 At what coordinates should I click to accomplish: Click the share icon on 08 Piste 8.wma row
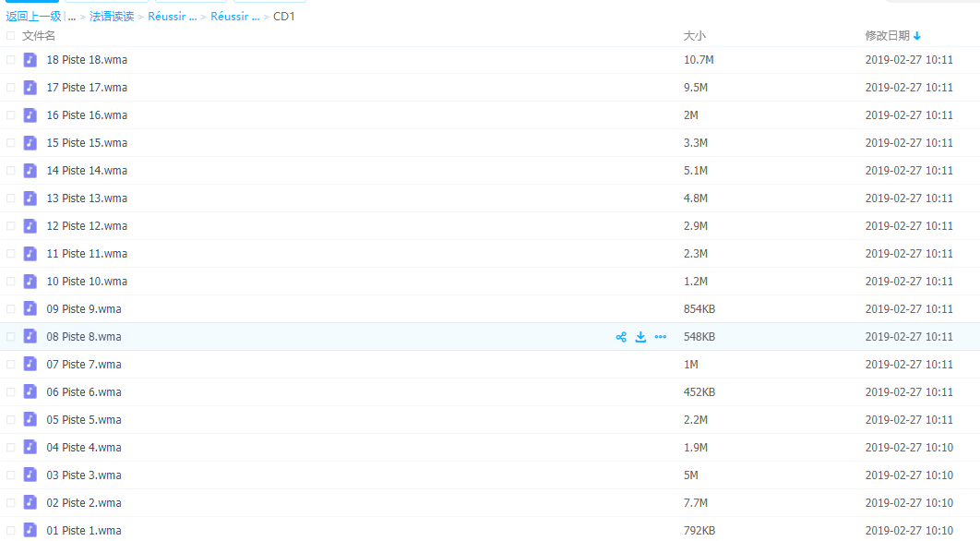[x=621, y=337]
